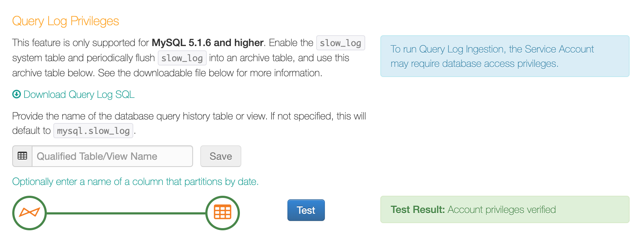Screen dimensions: 644x249
Task: Click the 'Account privileges verified' message
Action: [x=502, y=209]
